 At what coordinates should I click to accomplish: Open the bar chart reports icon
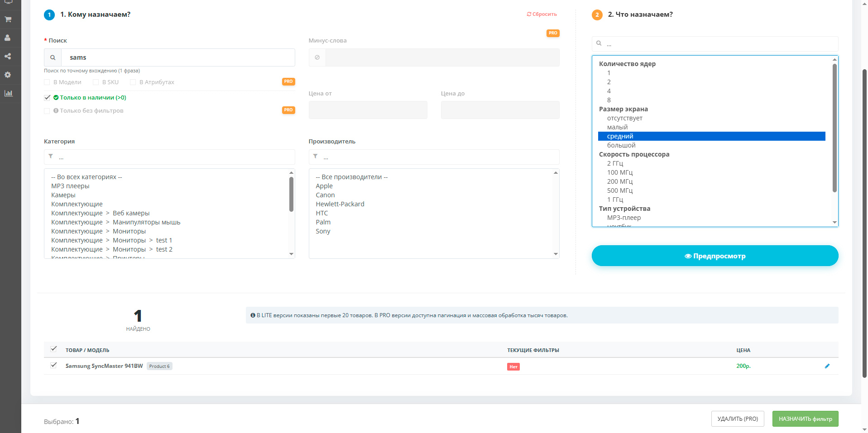8,94
